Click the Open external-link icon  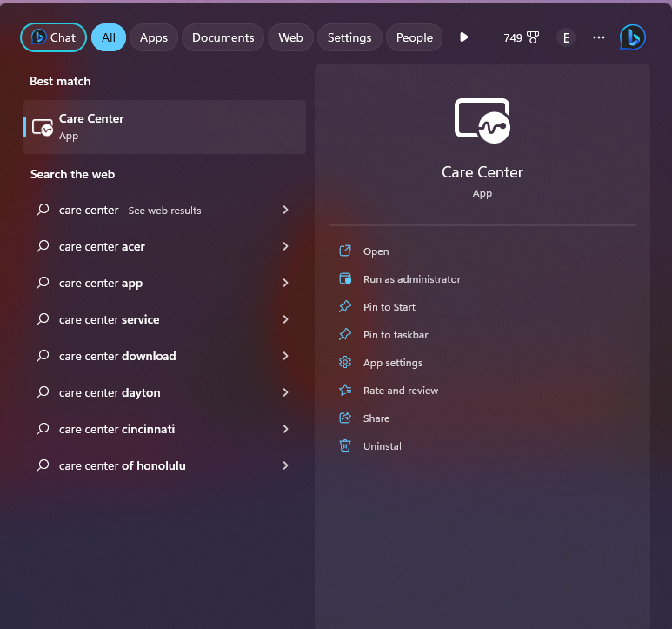pos(345,251)
